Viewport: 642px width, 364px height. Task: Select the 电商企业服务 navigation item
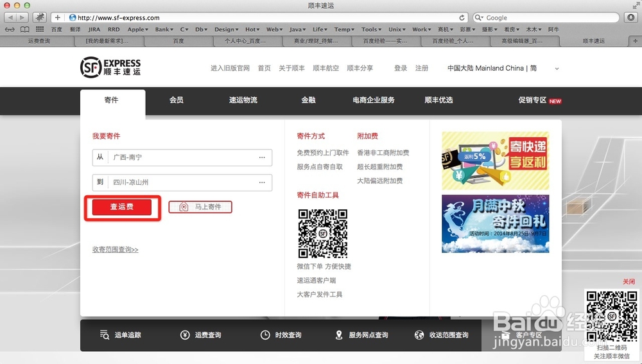tap(374, 100)
